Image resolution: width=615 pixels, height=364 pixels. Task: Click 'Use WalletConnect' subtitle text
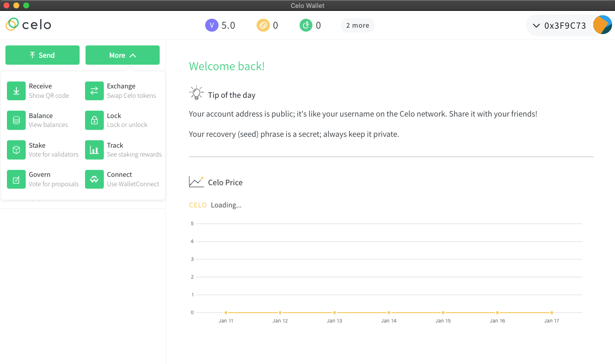(133, 184)
